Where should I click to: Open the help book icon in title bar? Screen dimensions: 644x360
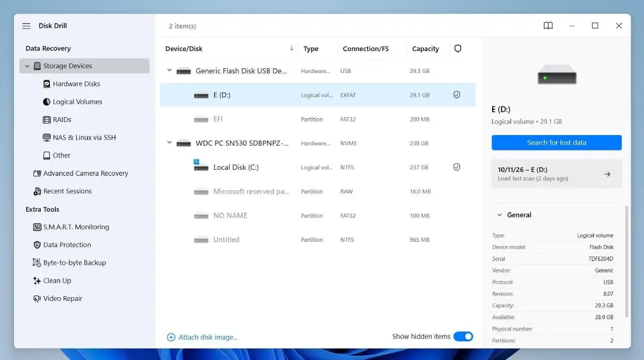548,26
